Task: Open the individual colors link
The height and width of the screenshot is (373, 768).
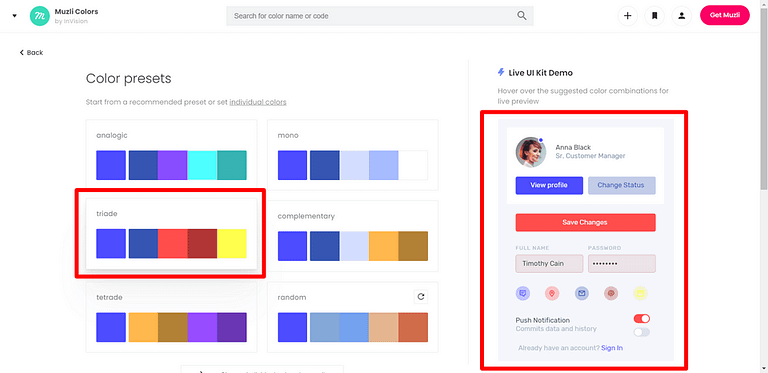Action: point(258,102)
